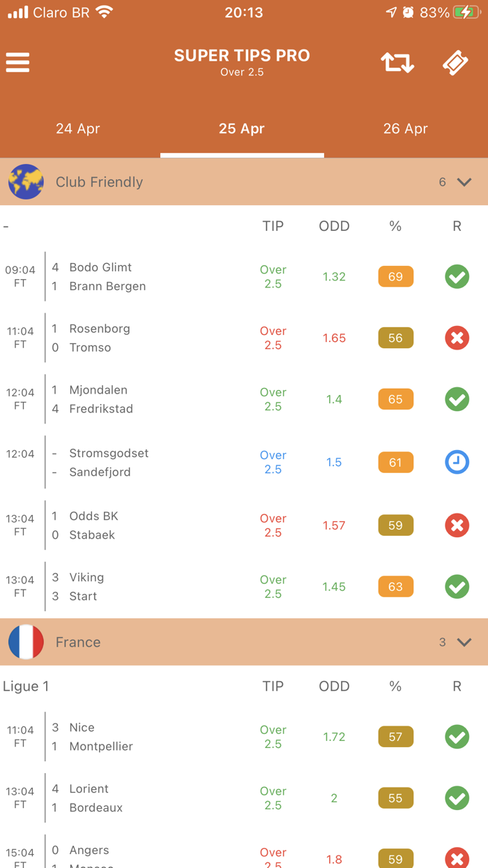Screen dimensions: 488x868
Task: Collapse the Club Friendly section
Action: tap(462, 181)
